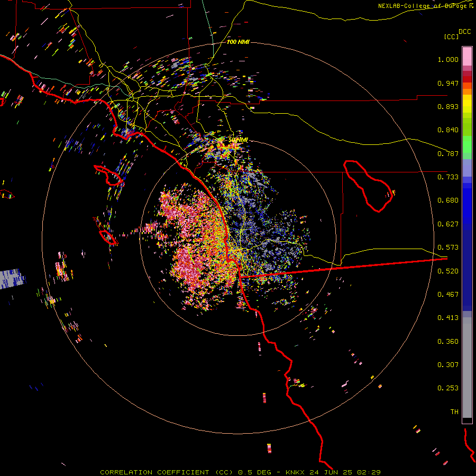Click the 0.787 scale value
The width and height of the screenshot is (476, 476).
click(x=448, y=153)
